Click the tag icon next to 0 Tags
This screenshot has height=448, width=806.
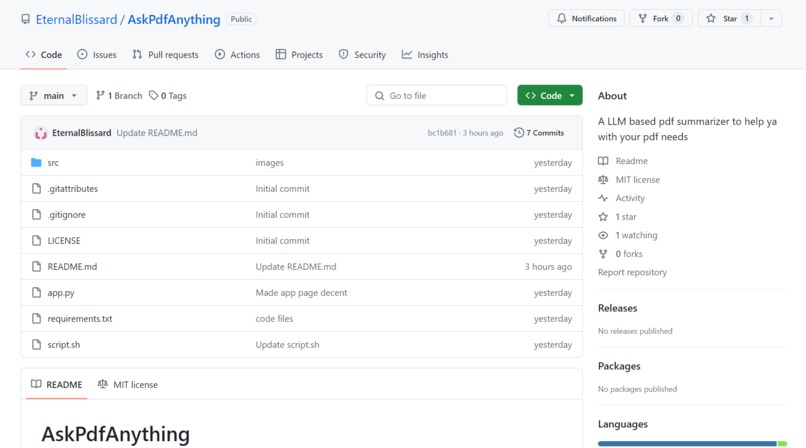pos(153,96)
